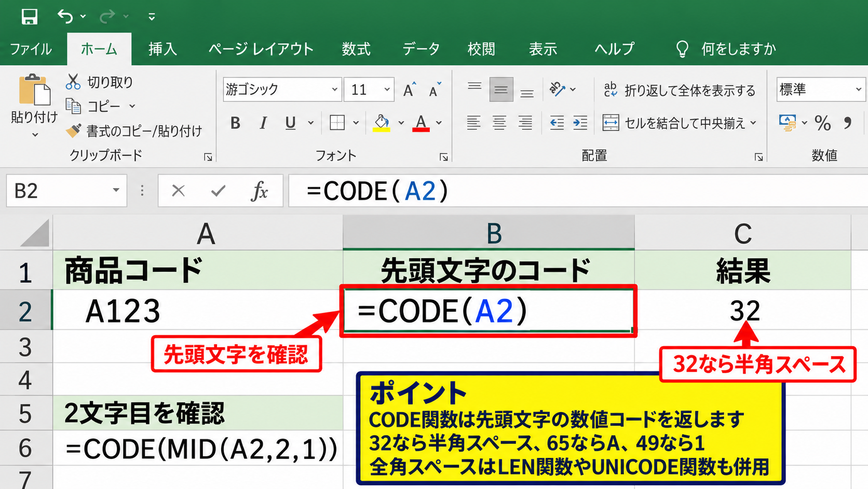Screen dimensions: 868x489
Task: Open font name 游ゴシック dropdown
Action: 335,89
